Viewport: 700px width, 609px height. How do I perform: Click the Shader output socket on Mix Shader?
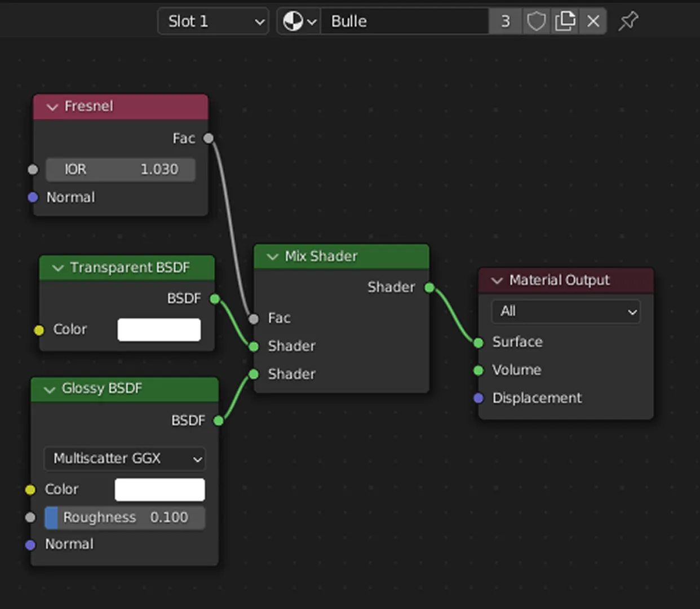coord(429,288)
